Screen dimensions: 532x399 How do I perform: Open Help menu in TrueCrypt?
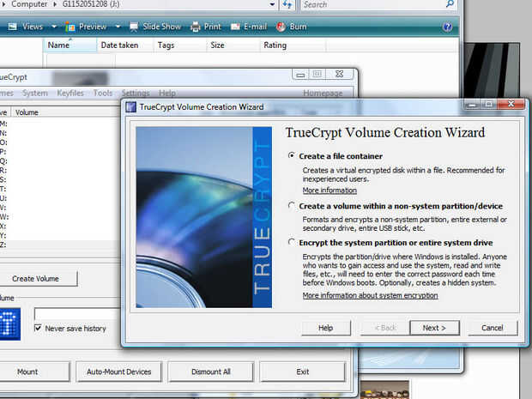click(x=167, y=93)
